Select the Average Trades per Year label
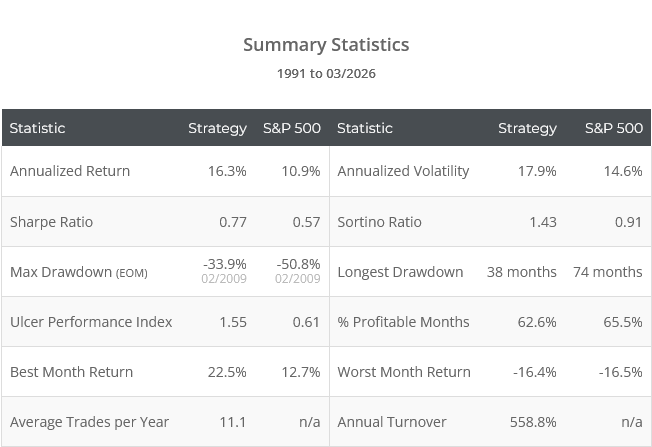The width and height of the screenshot is (652, 447). (89, 422)
